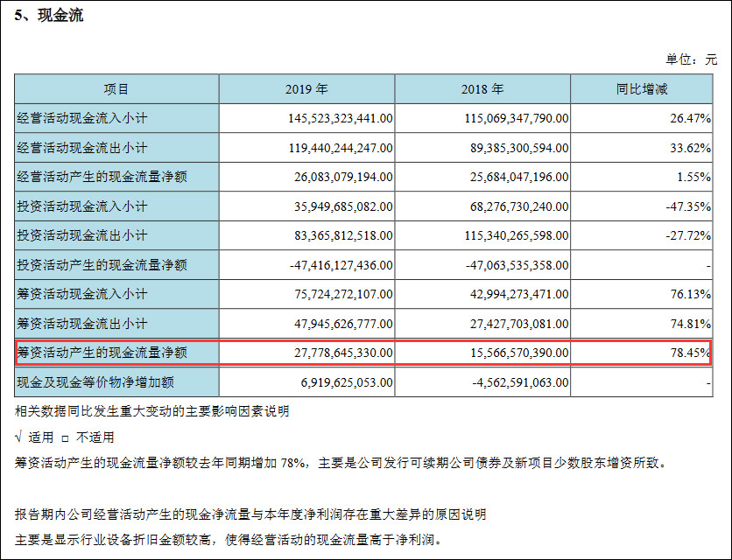Click the 2019 年 column header
732x560 pixels.
coord(306,88)
